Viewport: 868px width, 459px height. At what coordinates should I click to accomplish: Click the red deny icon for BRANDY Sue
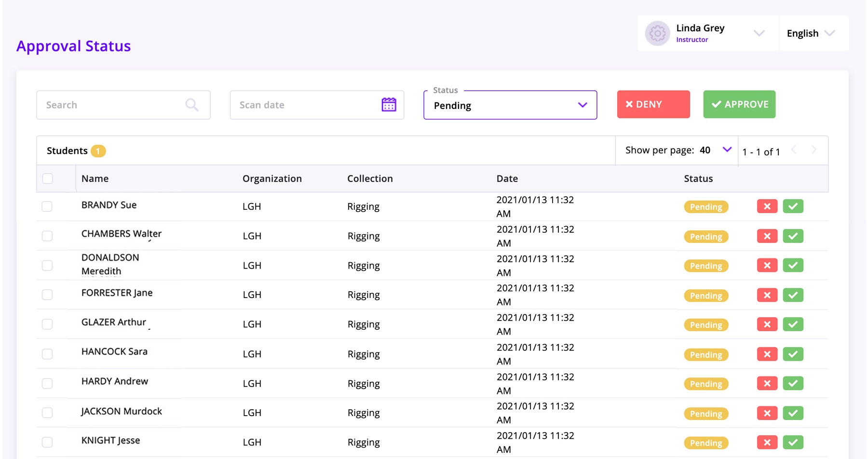pyautogui.click(x=767, y=206)
